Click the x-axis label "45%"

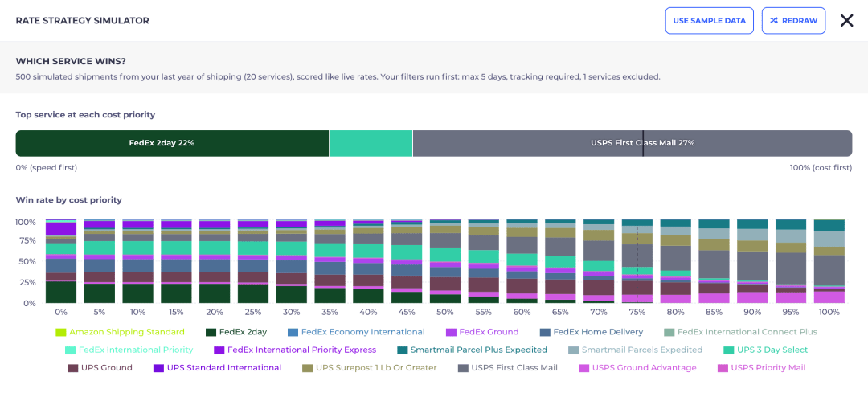pos(407,312)
